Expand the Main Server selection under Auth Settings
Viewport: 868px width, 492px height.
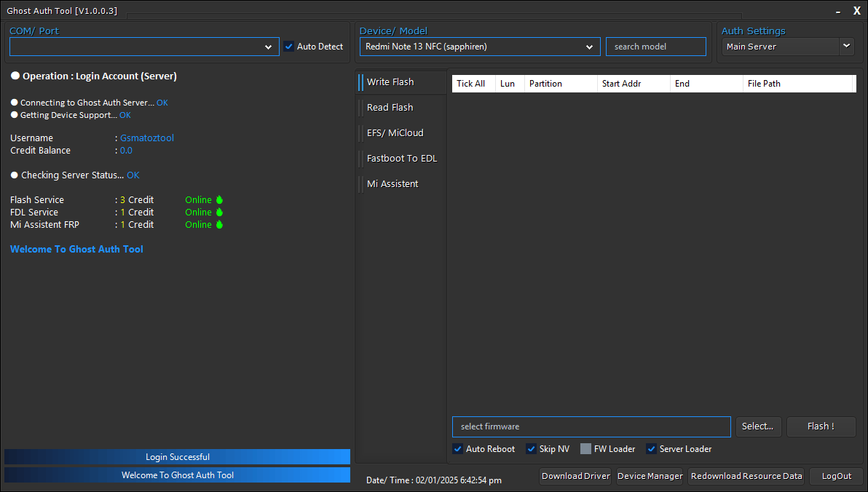(x=846, y=46)
